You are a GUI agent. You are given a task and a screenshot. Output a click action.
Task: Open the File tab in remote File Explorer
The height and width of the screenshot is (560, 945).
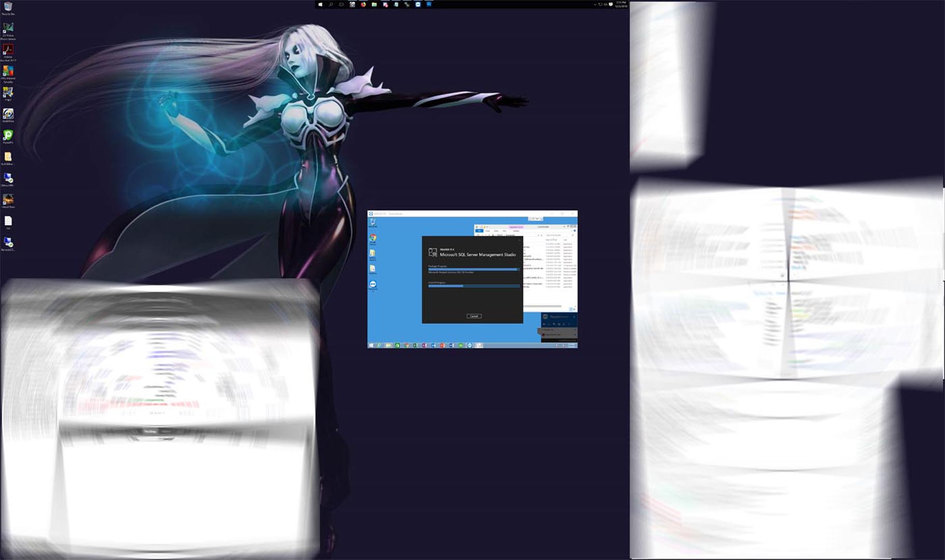click(479, 231)
